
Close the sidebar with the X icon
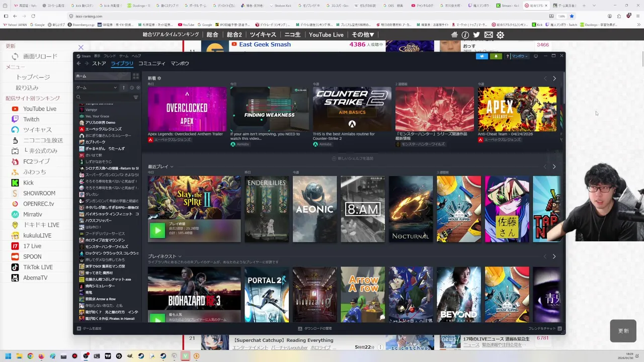click(80, 47)
